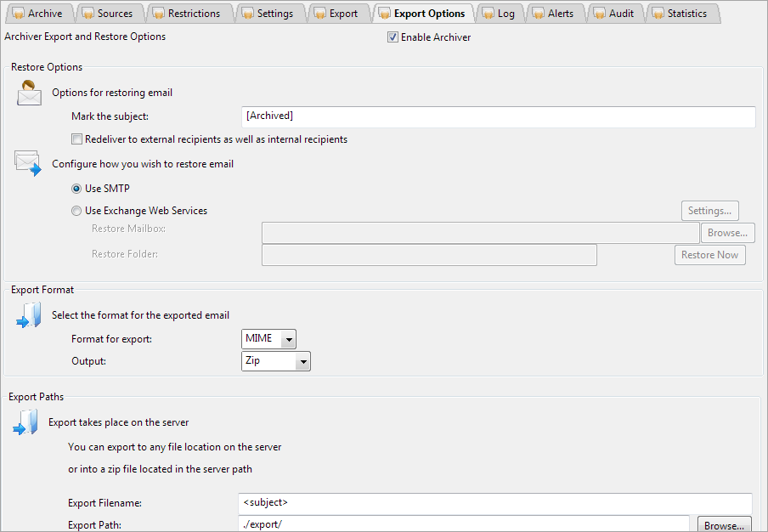Switch to the Restrictions tab
This screenshot has width=768, height=532.
189,13
